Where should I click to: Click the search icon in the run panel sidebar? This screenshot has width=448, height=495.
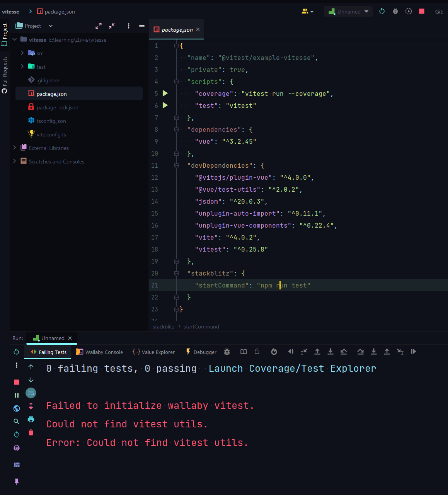coord(16,421)
